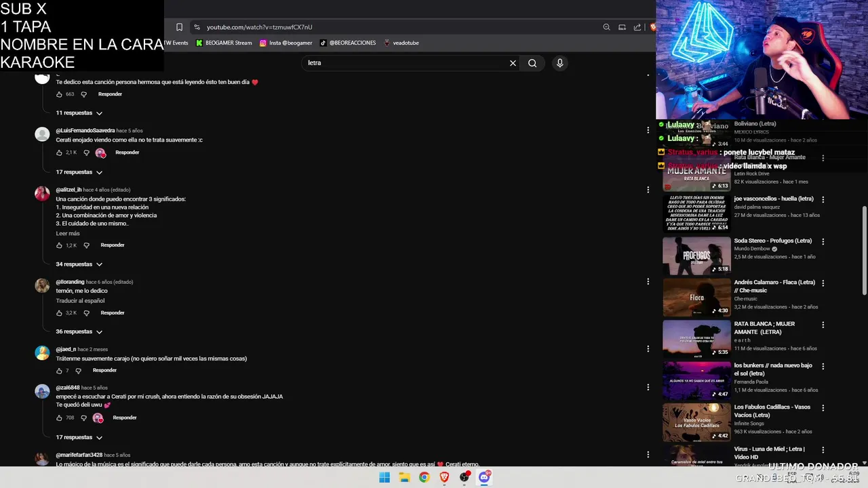
Task: Open the options menu for alitzel_lh's comment
Action: coord(648,190)
